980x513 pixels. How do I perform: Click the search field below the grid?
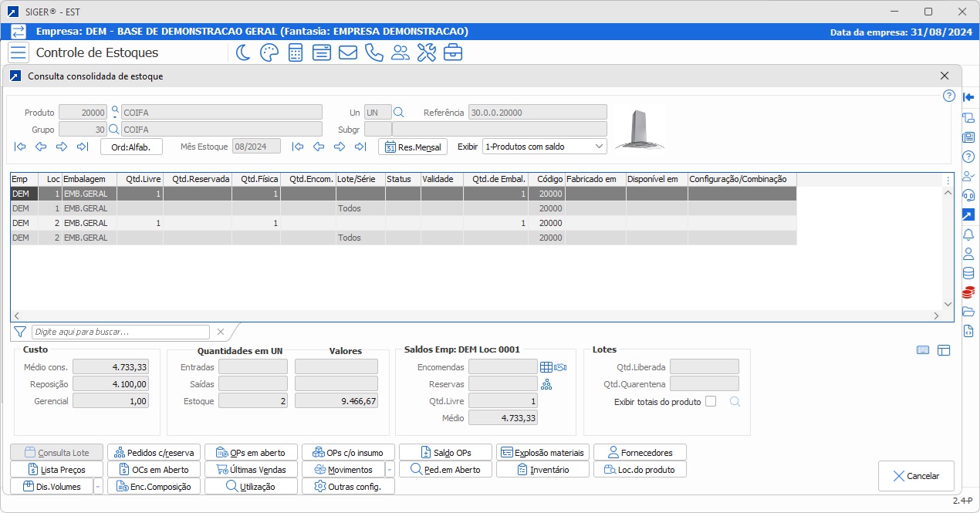click(x=120, y=332)
